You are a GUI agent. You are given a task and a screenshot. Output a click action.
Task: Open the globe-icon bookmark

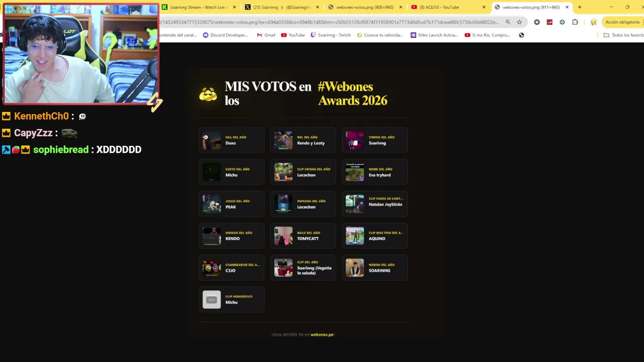(x=521, y=35)
